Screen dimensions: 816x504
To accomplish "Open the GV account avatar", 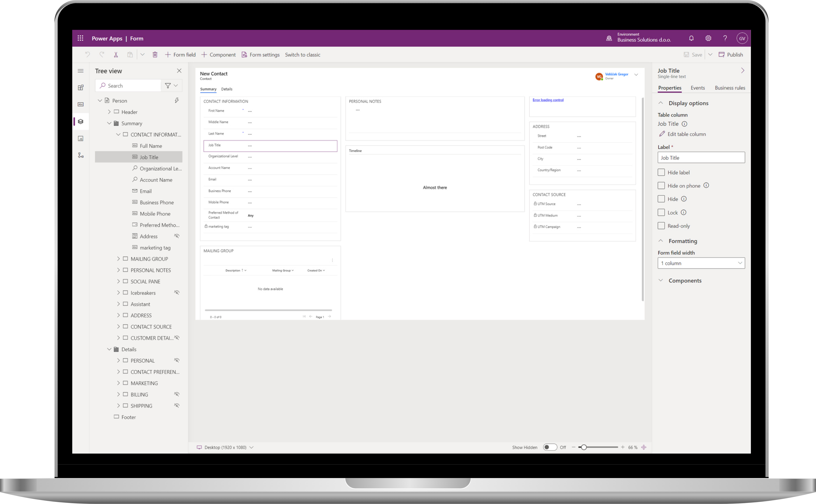I will (742, 38).
